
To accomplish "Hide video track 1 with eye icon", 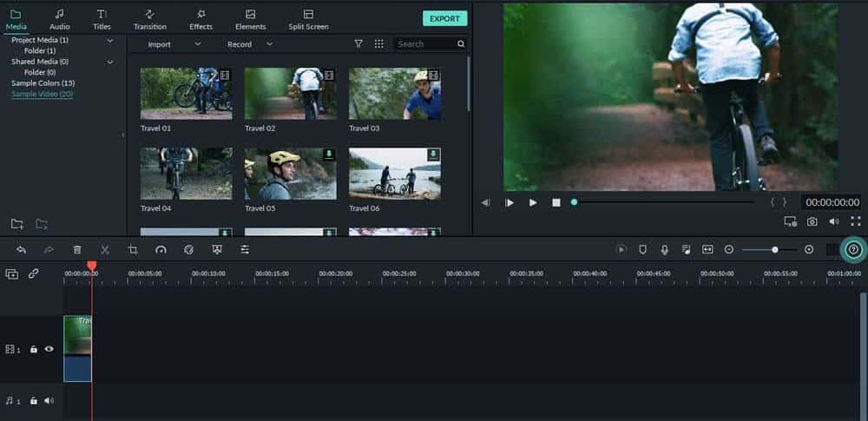I will pyautogui.click(x=49, y=349).
